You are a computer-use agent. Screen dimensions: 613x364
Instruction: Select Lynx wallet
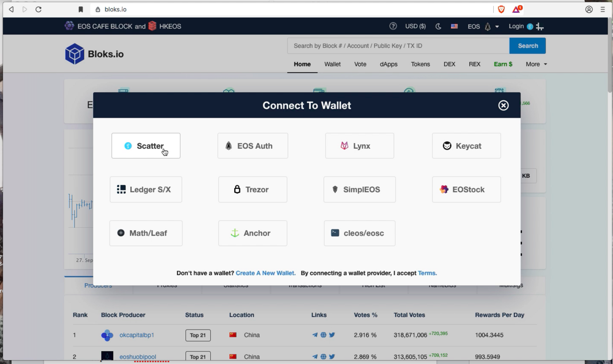(x=360, y=146)
